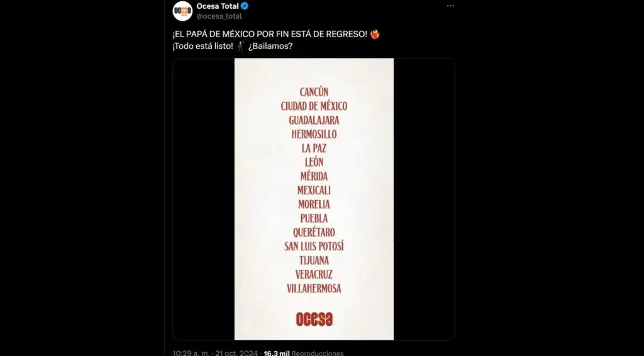
Task: Click the dancer emoji before ¿Bailamos?
Action: (x=241, y=47)
